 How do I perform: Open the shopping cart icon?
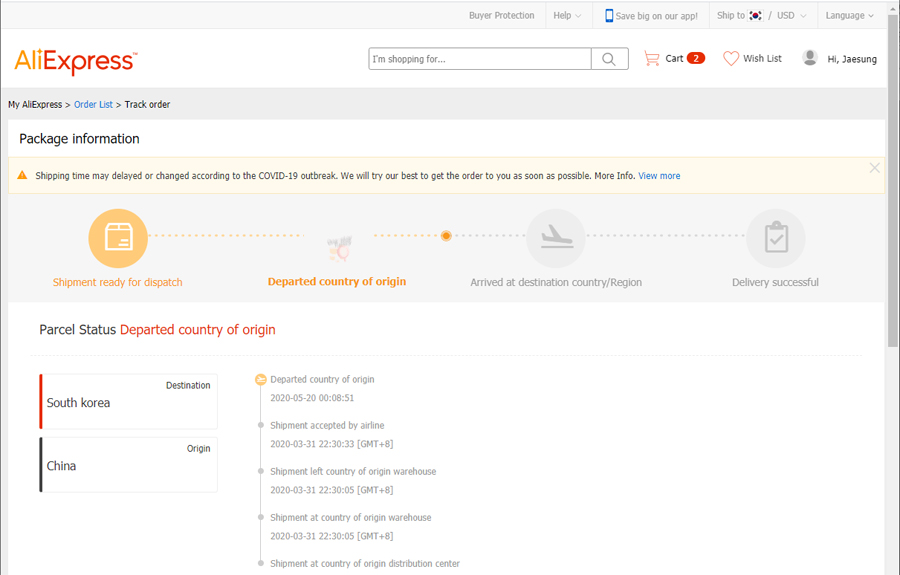pos(651,59)
